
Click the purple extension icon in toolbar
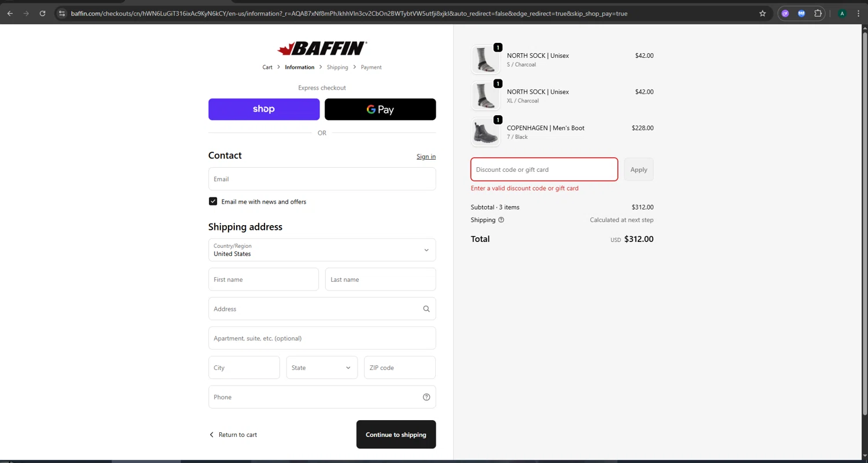(x=785, y=13)
